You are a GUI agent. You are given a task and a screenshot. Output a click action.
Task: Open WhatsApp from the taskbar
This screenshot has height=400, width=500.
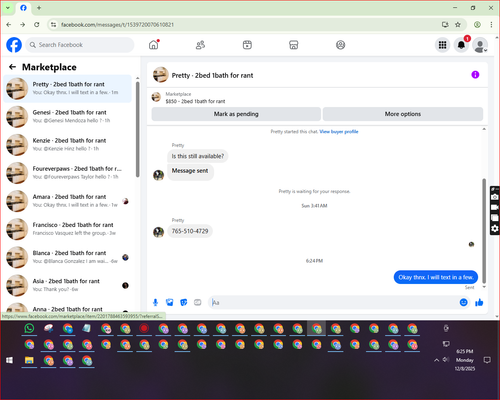pyautogui.click(x=29, y=328)
